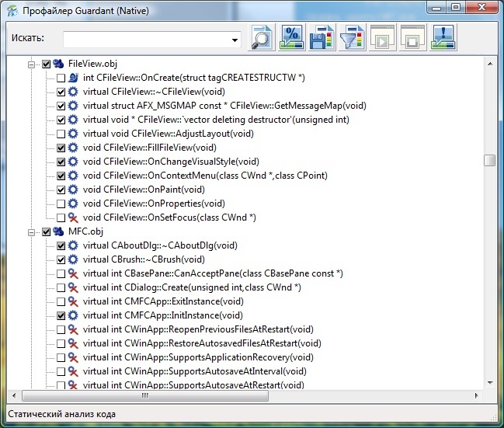Click the search magnifier toolbar icon
504x428 pixels.
(x=262, y=38)
